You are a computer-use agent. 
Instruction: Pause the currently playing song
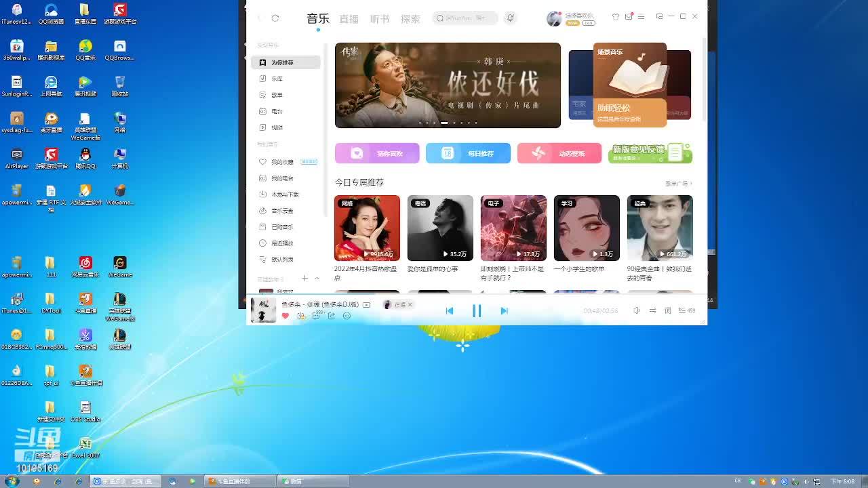click(x=477, y=310)
